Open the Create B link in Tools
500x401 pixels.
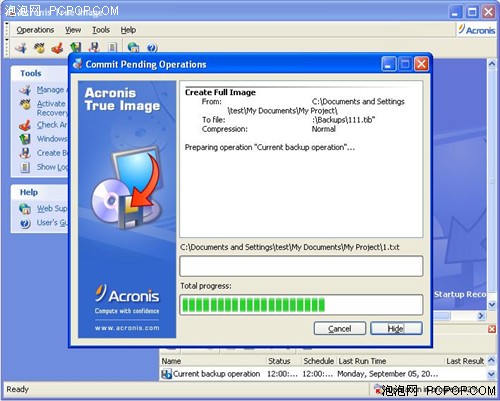click(x=52, y=153)
